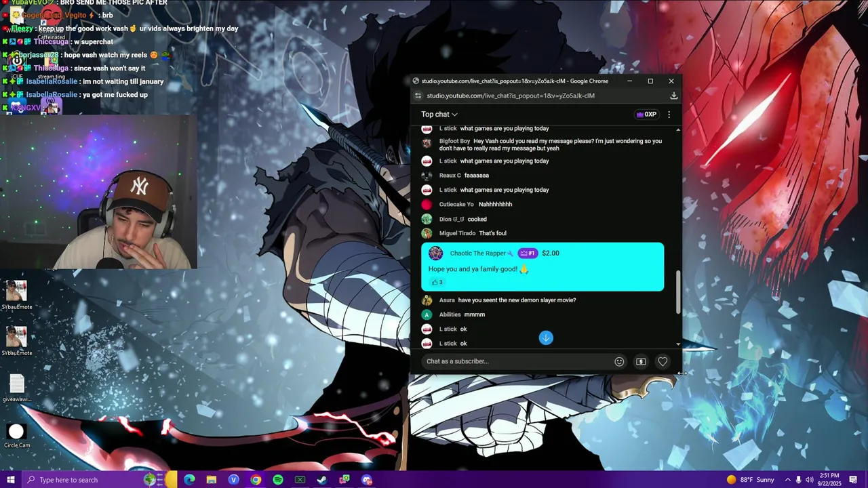Click the 0XP crown badge

pyautogui.click(x=646, y=115)
